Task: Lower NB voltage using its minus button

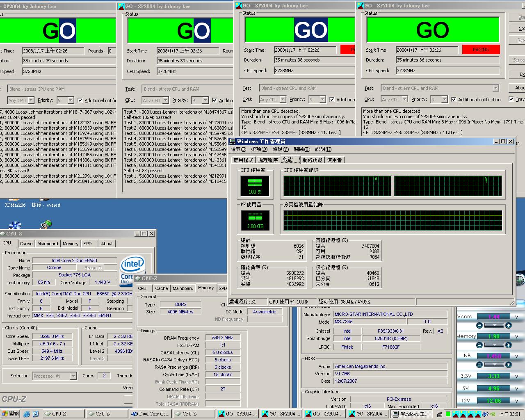Action: (479, 365)
